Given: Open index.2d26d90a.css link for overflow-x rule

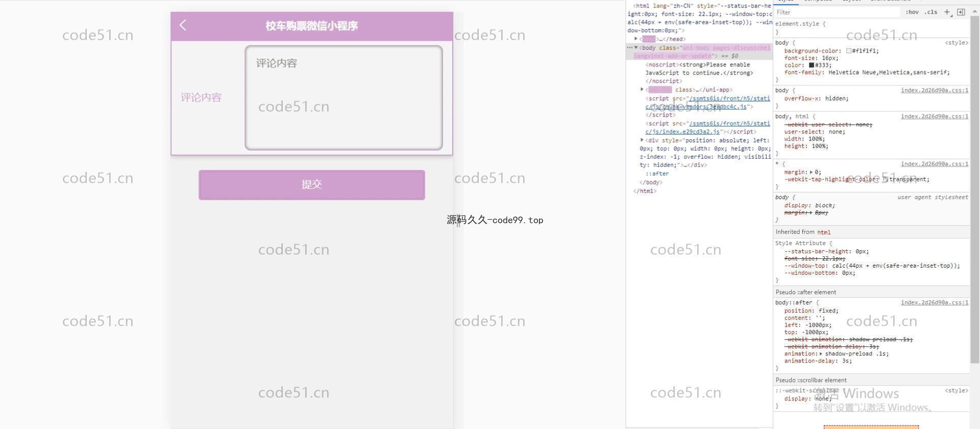Looking at the screenshot, I should (934, 90).
